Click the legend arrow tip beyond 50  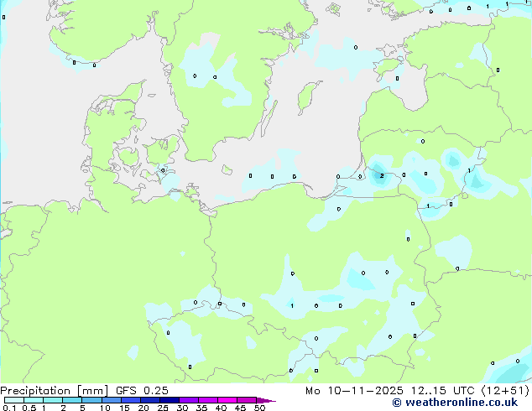point(266,400)
